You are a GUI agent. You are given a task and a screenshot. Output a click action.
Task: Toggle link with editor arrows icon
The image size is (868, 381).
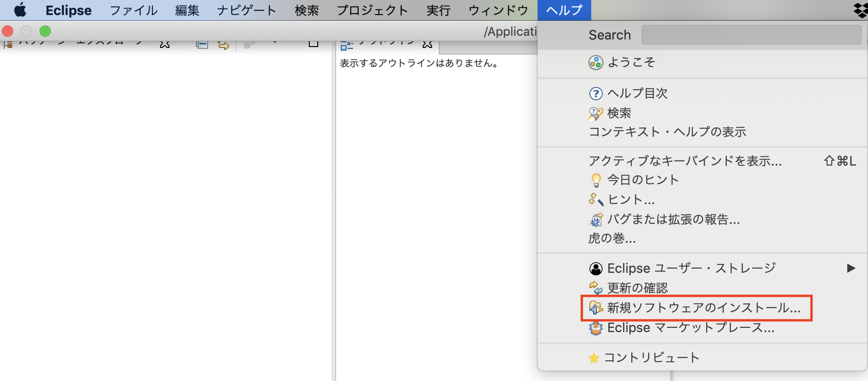pos(224,45)
